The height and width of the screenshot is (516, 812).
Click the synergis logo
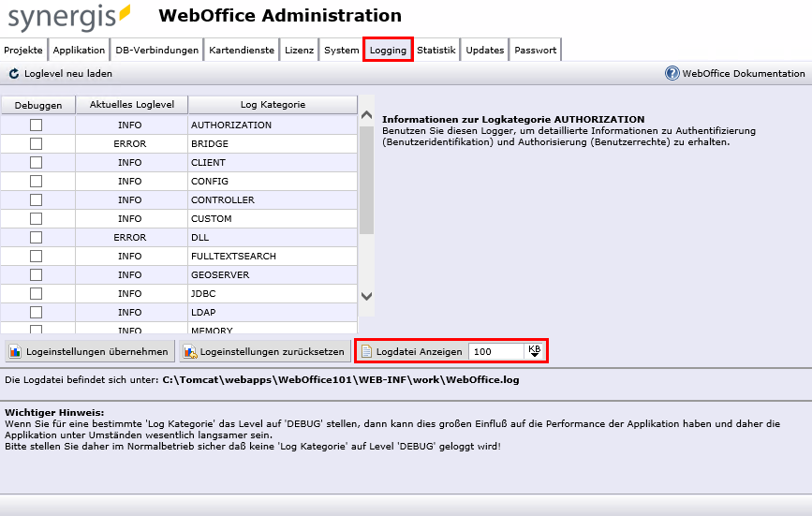(69, 17)
